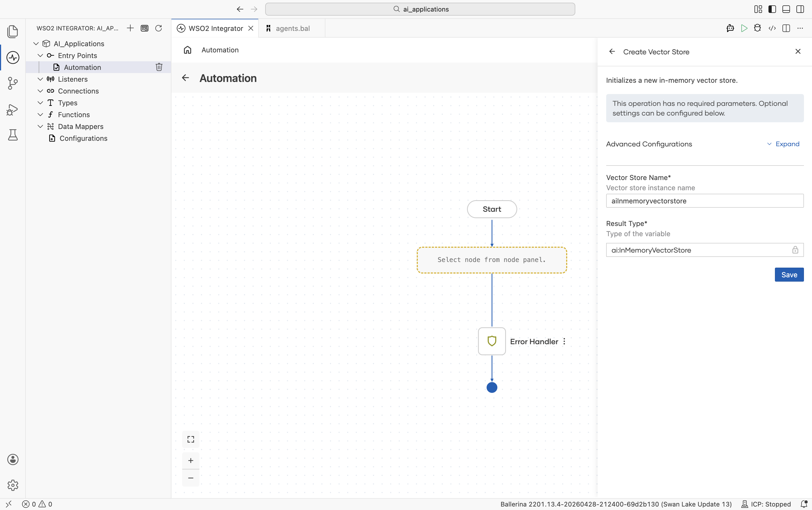812x510 pixels.
Task: Open the ai_applications command center search
Action: pos(420,9)
